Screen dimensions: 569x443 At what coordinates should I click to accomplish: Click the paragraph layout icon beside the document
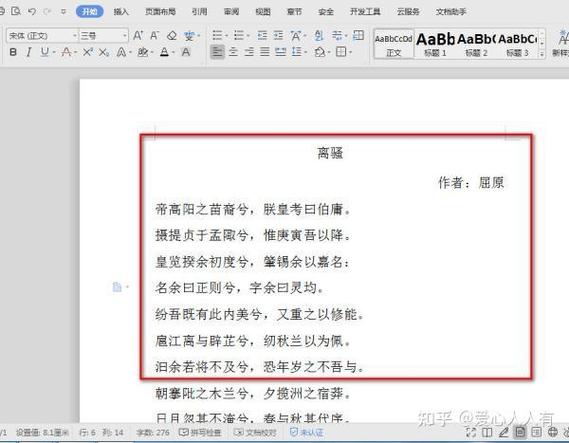coord(117,287)
